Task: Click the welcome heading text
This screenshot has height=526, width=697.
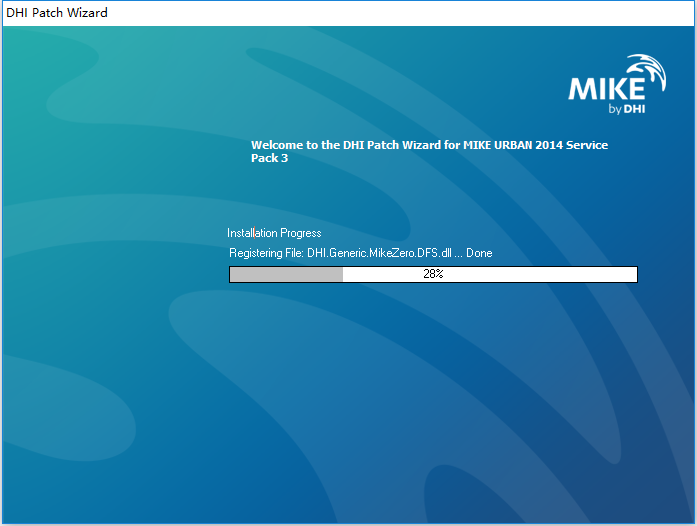Action: click(x=429, y=151)
